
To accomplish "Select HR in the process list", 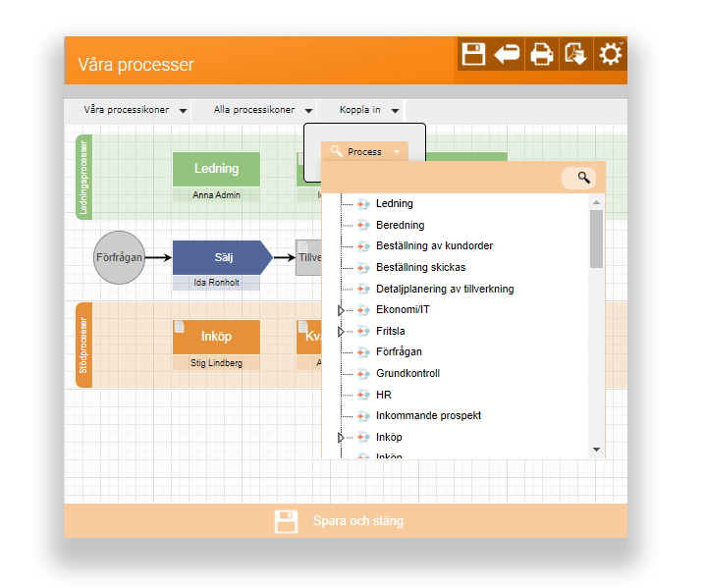I will [384, 396].
